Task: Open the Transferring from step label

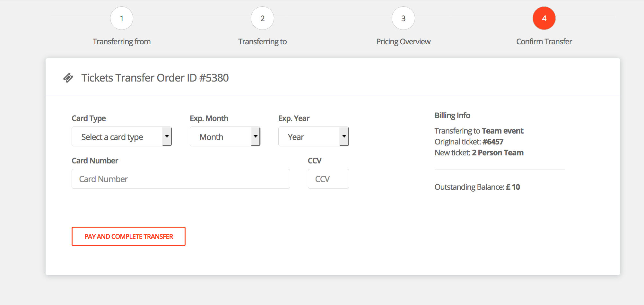Action: [122, 42]
